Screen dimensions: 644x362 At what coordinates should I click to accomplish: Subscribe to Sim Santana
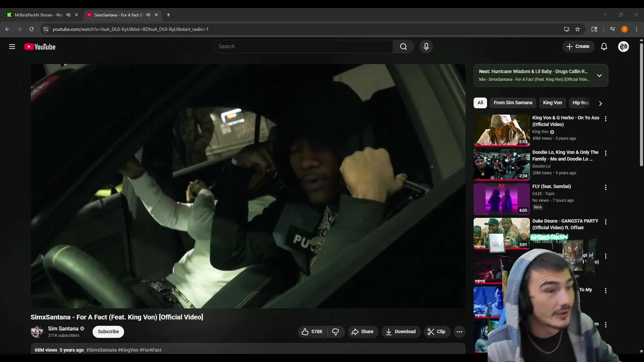tap(108, 332)
